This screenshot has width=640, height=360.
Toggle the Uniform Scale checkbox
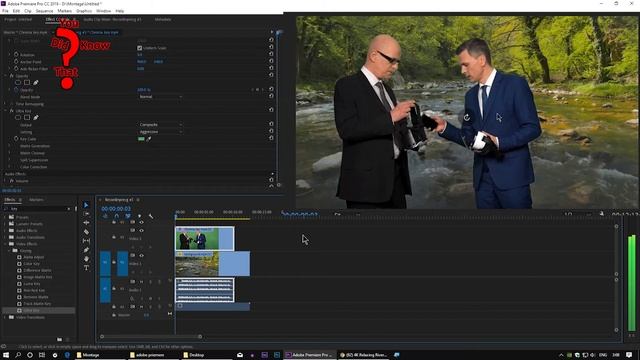click(140, 48)
